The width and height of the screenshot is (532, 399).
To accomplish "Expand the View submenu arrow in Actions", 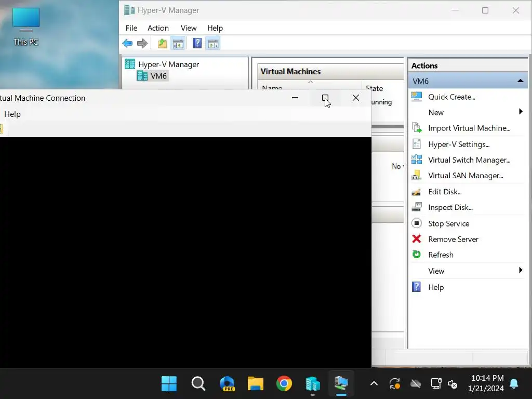I will tap(521, 270).
